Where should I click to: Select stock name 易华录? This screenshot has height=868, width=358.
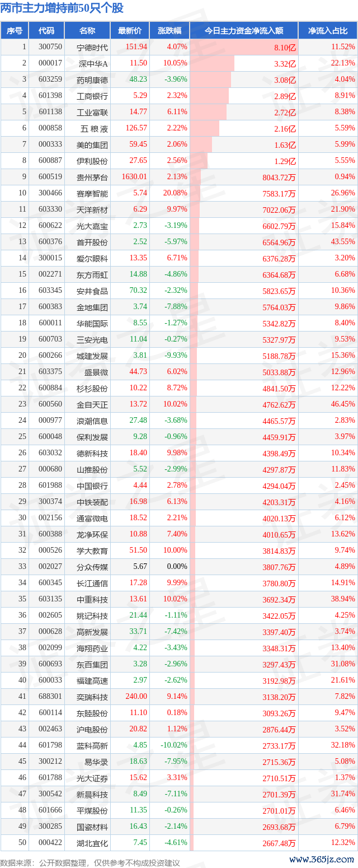point(96,762)
